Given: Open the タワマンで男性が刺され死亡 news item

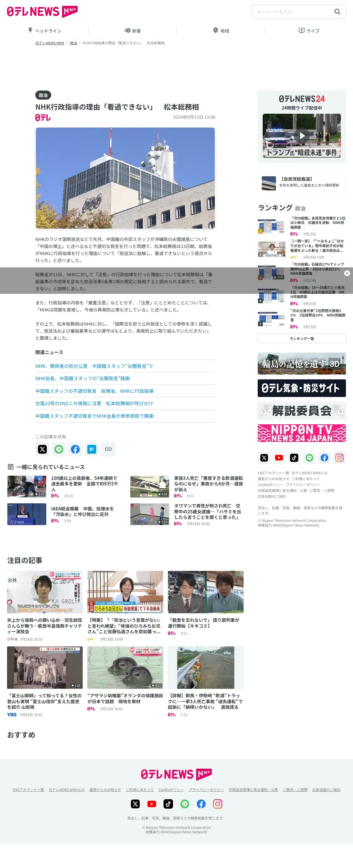Looking at the screenshot, I should [x=187, y=514].
